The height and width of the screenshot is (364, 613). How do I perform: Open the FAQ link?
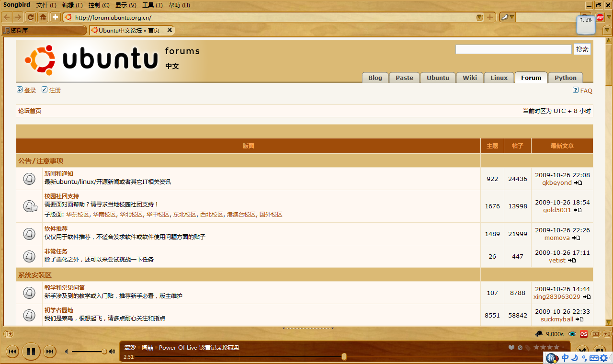[x=586, y=91]
